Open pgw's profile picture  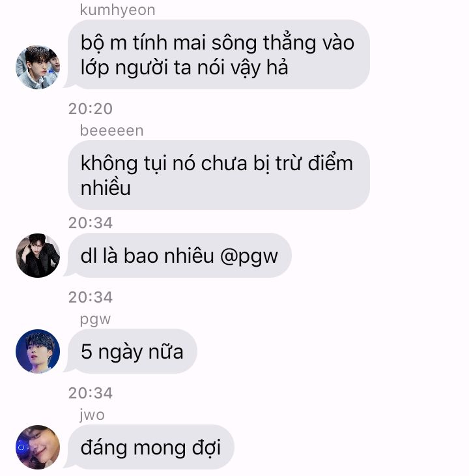pos(38,351)
